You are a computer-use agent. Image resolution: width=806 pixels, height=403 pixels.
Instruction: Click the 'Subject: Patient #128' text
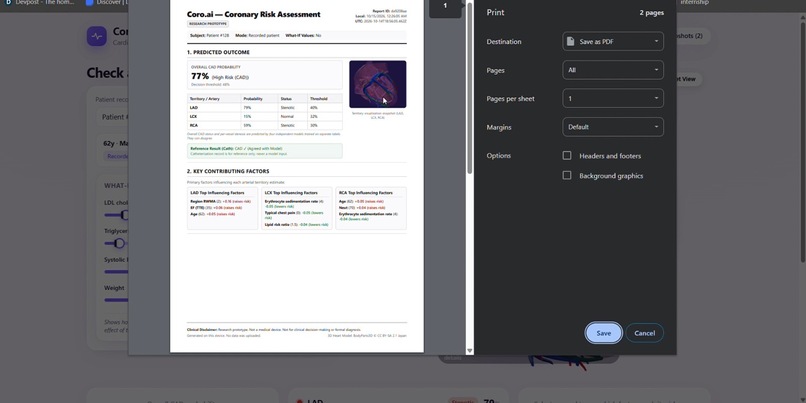click(210, 35)
